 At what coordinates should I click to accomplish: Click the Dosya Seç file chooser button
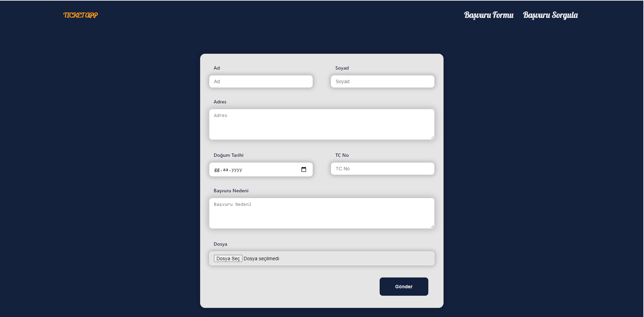point(228,258)
